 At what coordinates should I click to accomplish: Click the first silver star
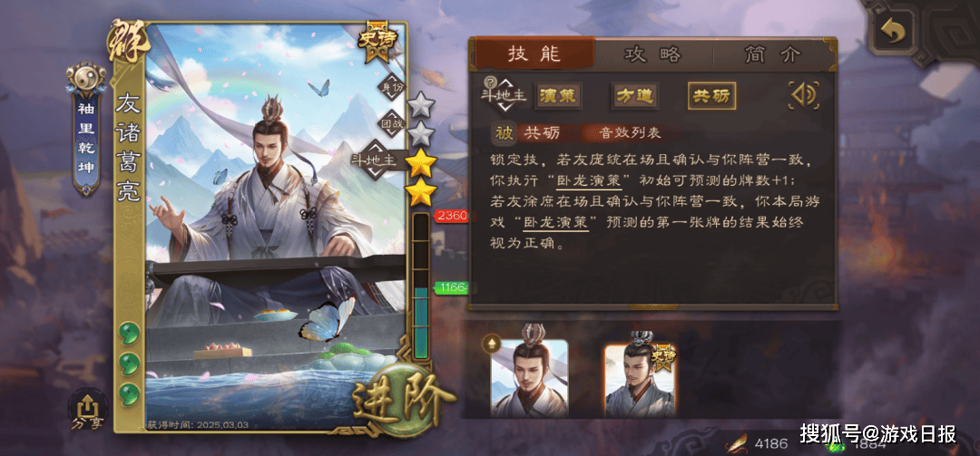tap(421, 104)
